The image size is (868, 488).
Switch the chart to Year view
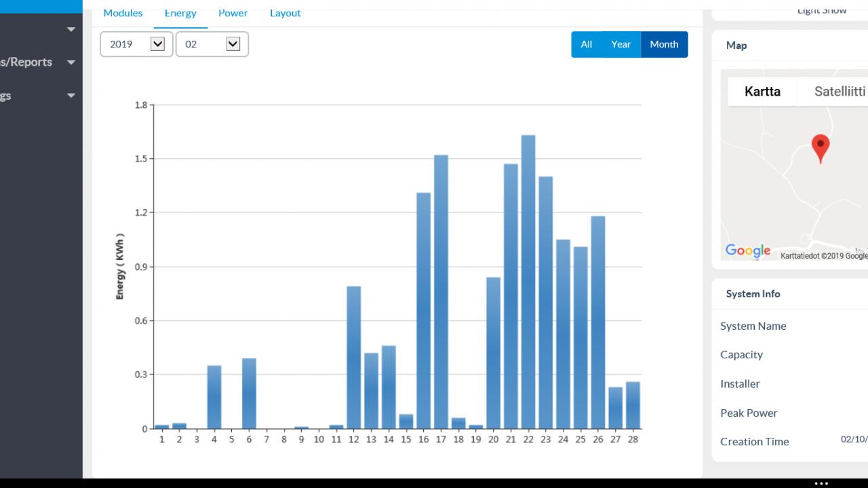click(620, 44)
